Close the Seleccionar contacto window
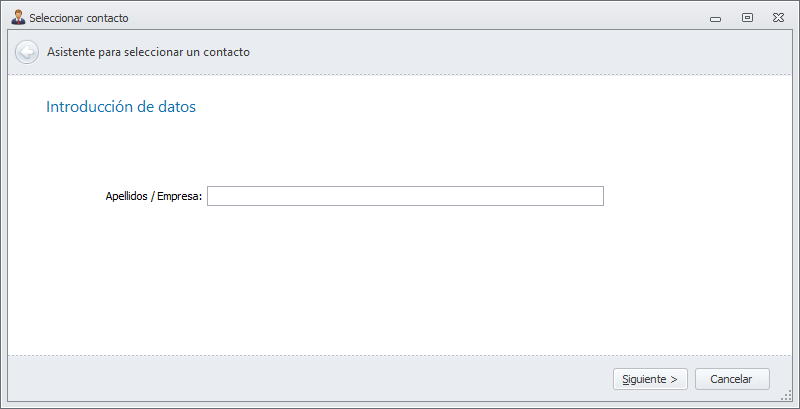Screen dimensions: 800x409 coord(777,18)
